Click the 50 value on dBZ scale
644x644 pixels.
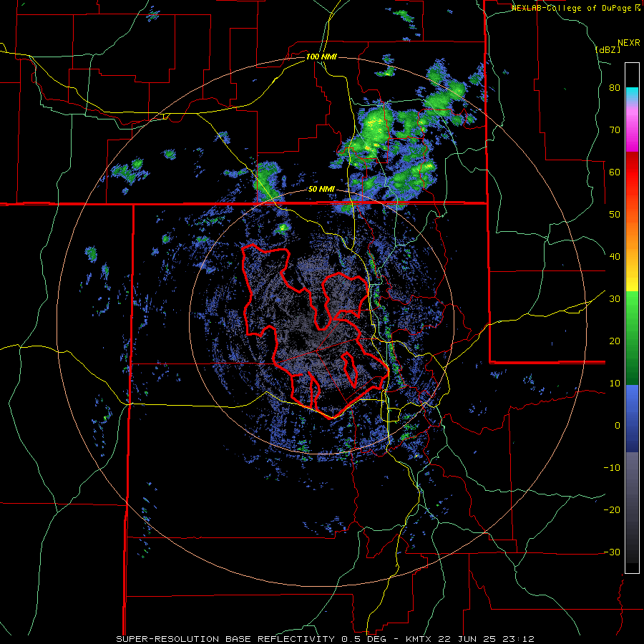coord(615,215)
